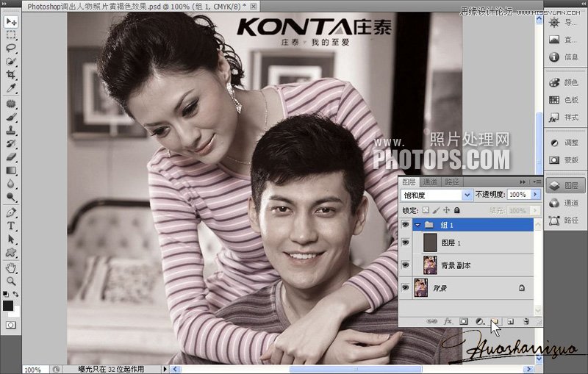Image resolution: width=588 pixels, height=374 pixels.
Task: Open the status bar info arrow menu
Action: pyautogui.click(x=165, y=369)
